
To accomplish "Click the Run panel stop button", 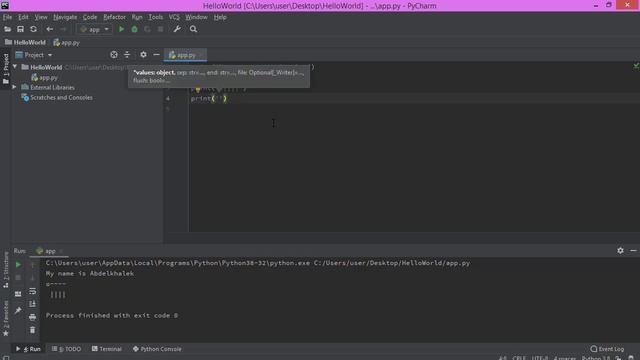I will pyautogui.click(x=18, y=278).
